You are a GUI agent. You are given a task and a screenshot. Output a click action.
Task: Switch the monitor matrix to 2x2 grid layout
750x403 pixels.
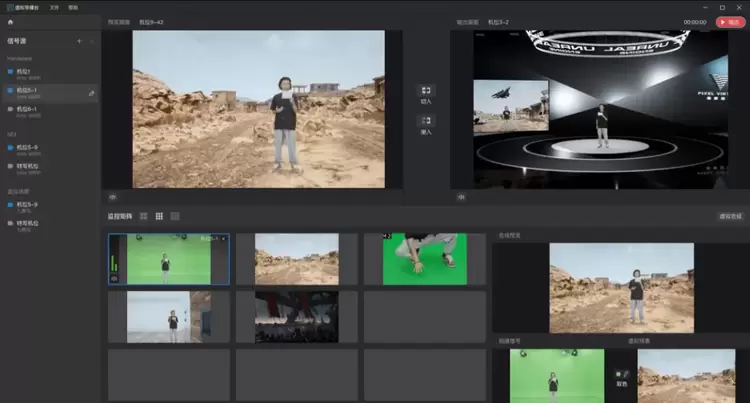coord(143,216)
